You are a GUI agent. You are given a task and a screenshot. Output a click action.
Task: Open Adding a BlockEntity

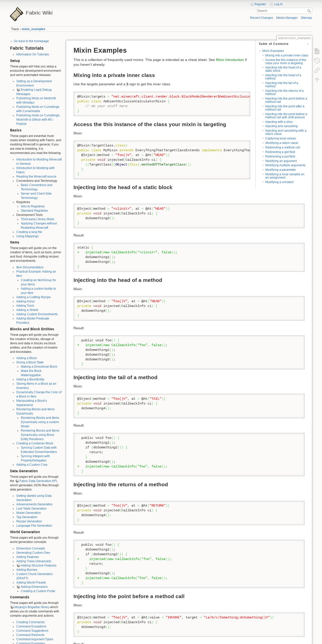tap(30, 379)
